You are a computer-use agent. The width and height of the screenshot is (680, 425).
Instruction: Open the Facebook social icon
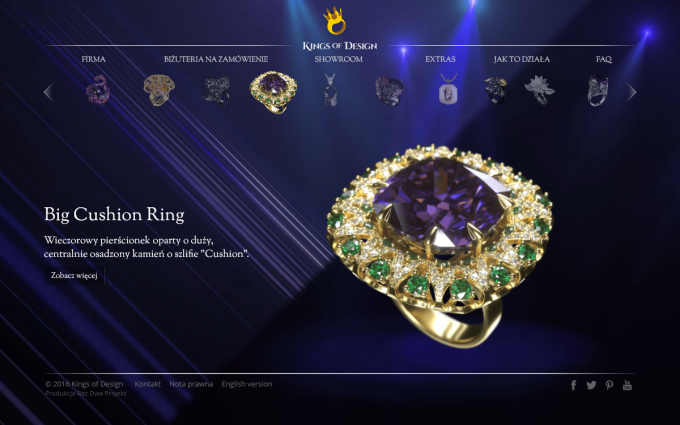pyautogui.click(x=573, y=385)
